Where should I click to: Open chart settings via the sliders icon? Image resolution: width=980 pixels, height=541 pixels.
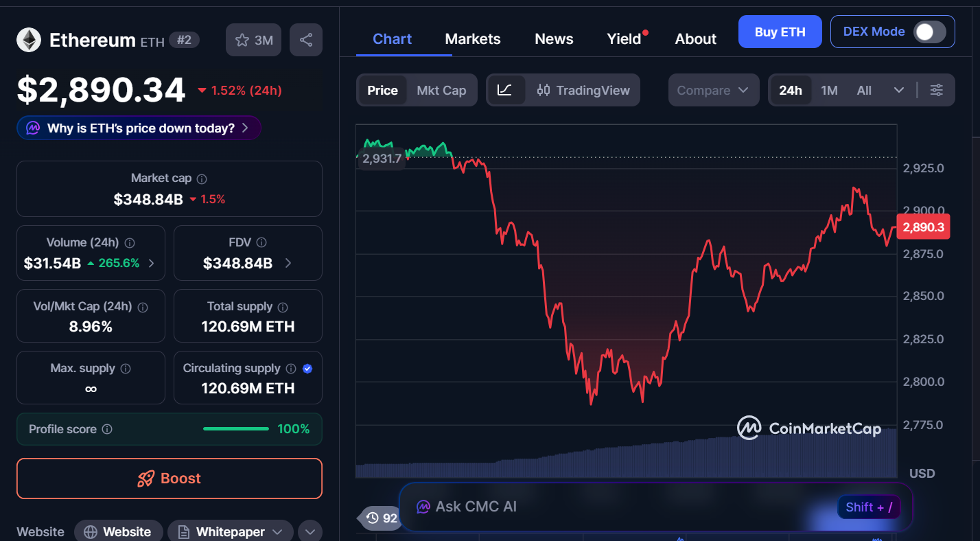[937, 90]
